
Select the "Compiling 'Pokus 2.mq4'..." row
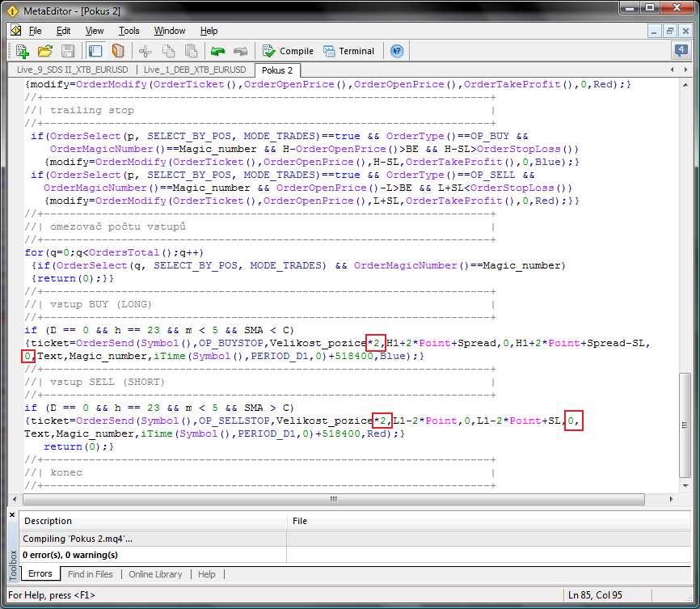coord(355,539)
